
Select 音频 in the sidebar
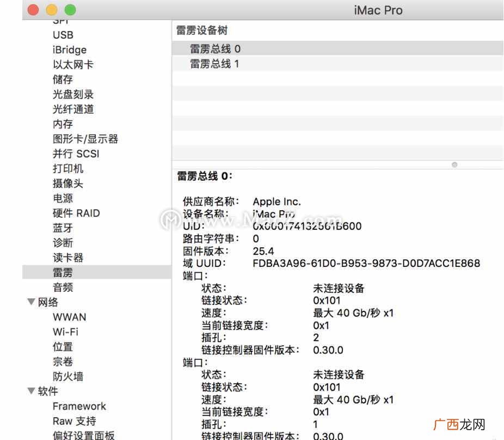63,287
